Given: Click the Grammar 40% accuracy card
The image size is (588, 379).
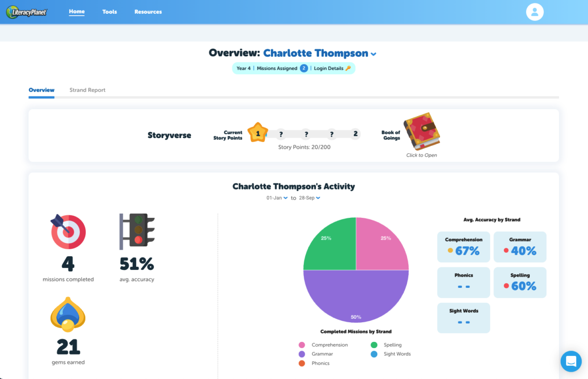Looking at the screenshot, I should click(x=519, y=247).
